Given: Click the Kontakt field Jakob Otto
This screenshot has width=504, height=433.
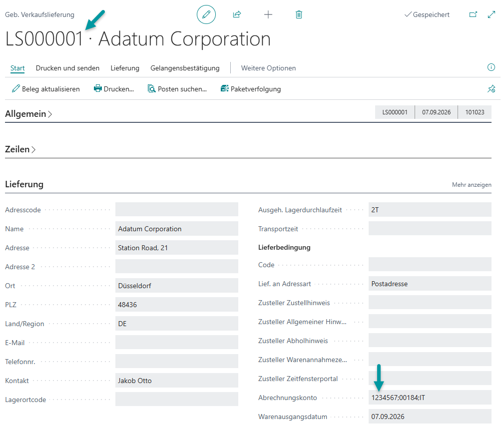Looking at the screenshot, I should [177, 380].
